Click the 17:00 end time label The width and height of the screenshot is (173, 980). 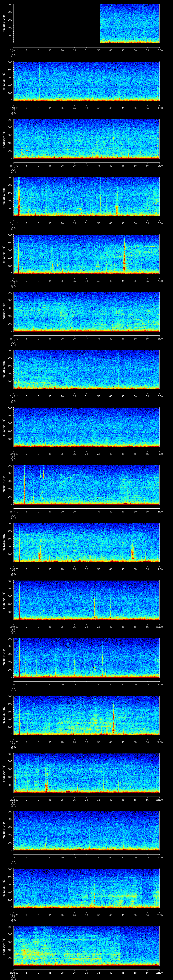coord(160,454)
